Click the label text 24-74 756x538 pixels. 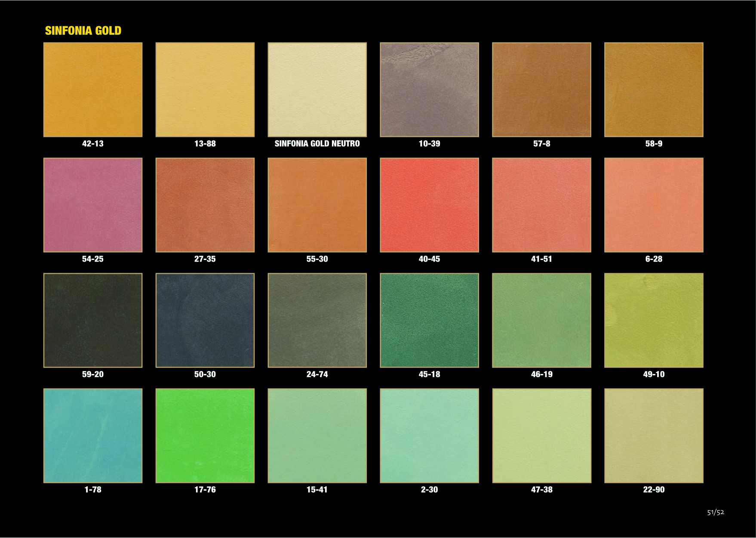click(x=317, y=374)
